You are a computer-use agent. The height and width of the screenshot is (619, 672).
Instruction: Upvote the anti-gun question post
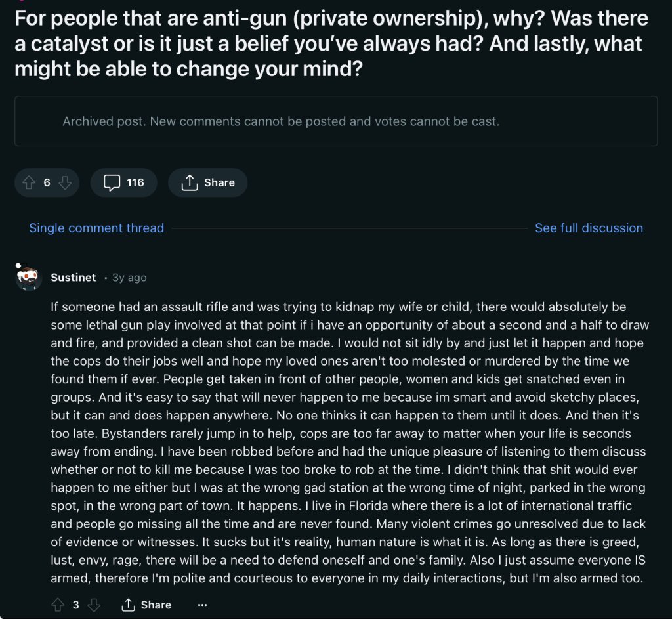(29, 182)
